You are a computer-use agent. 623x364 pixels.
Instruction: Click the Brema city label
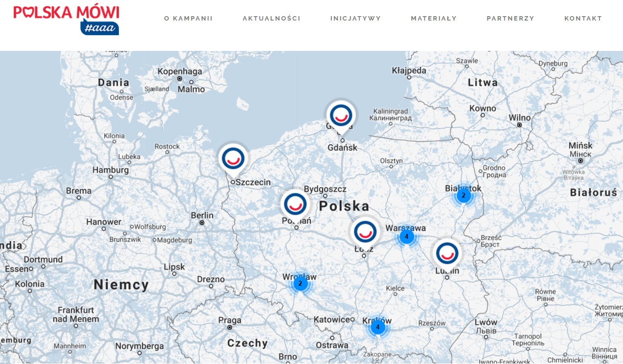coord(79,191)
